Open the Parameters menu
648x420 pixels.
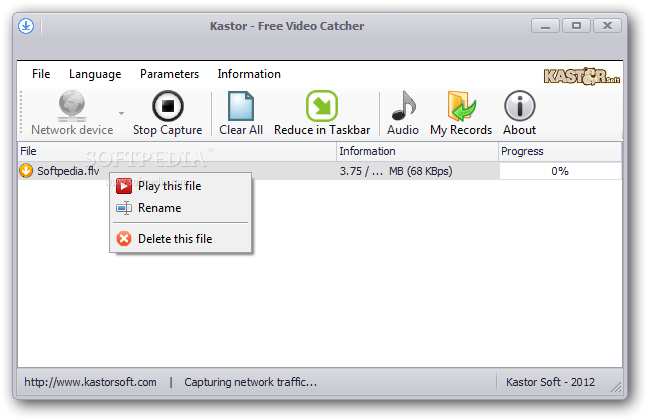point(169,74)
